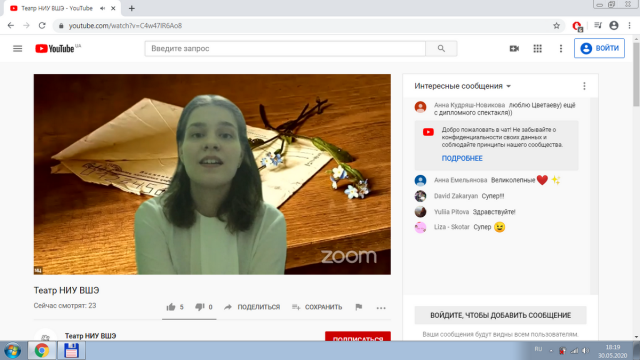
Task: Click СОХРАНИТЬ to save the video
Action: click(x=317, y=307)
